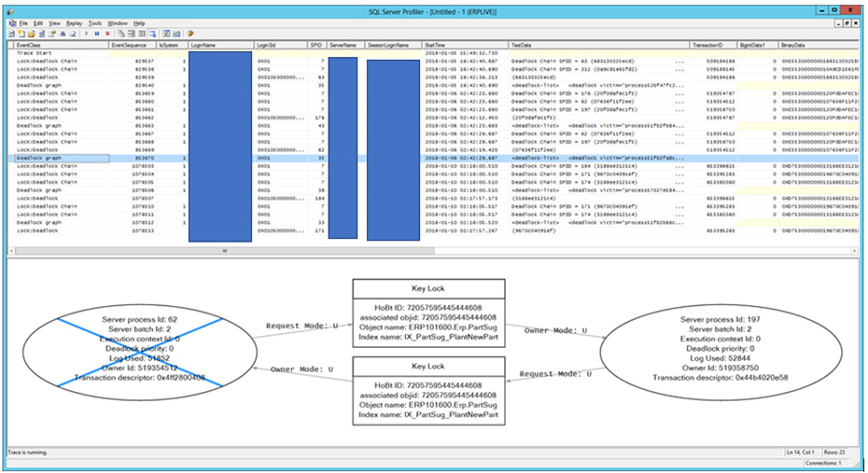The width and height of the screenshot is (868, 473).
Task: Open a trace file via folder icon
Action: point(31,34)
